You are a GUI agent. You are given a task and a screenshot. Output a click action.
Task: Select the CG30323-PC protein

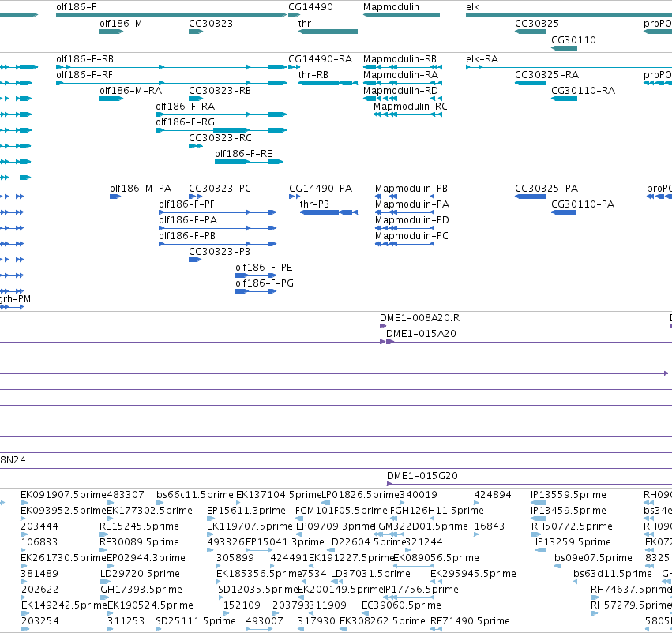(195, 197)
